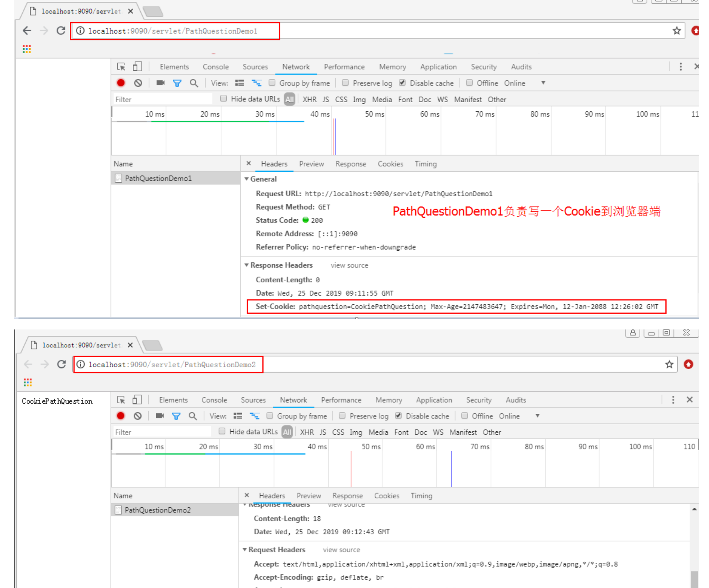Screen dimensions: 709x588
Task: Click the reload button in PathQuestionDemo2 browser
Action: [x=62, y=364]
